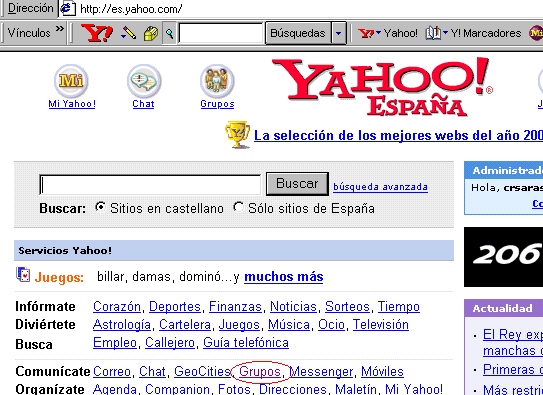This screenshot has height=395, width=543.
Task: Open the Chat link in Comunícate row
Action: [x=152, y=372]
